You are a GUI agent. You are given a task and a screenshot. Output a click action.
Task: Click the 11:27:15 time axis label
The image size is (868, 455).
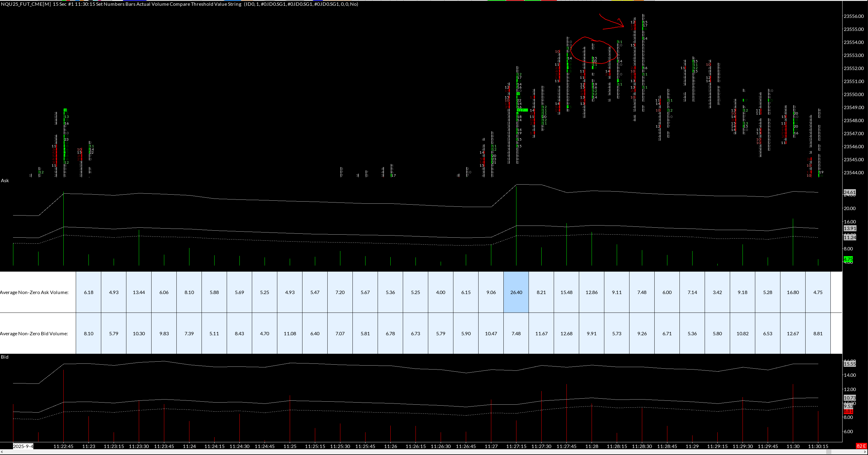[x=516, y=446]
